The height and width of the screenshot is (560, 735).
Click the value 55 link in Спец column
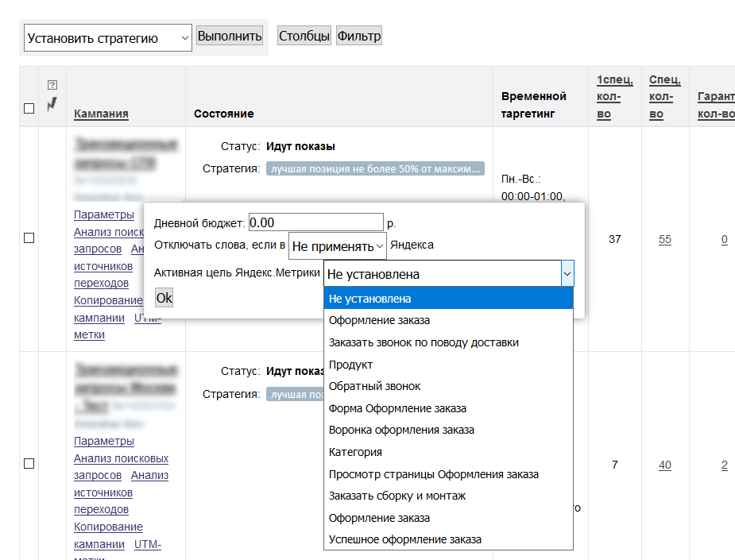(665, 239)
